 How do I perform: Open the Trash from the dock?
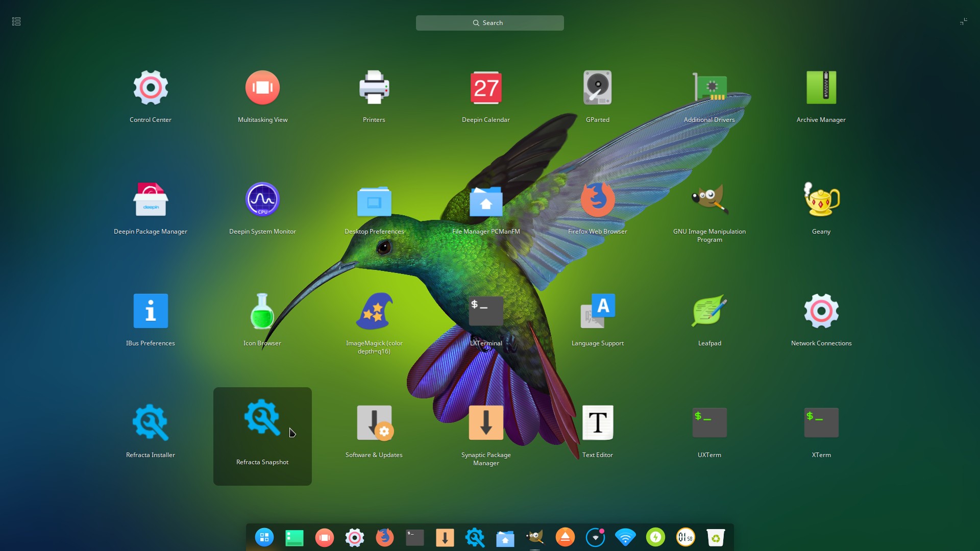pos(716,537)
